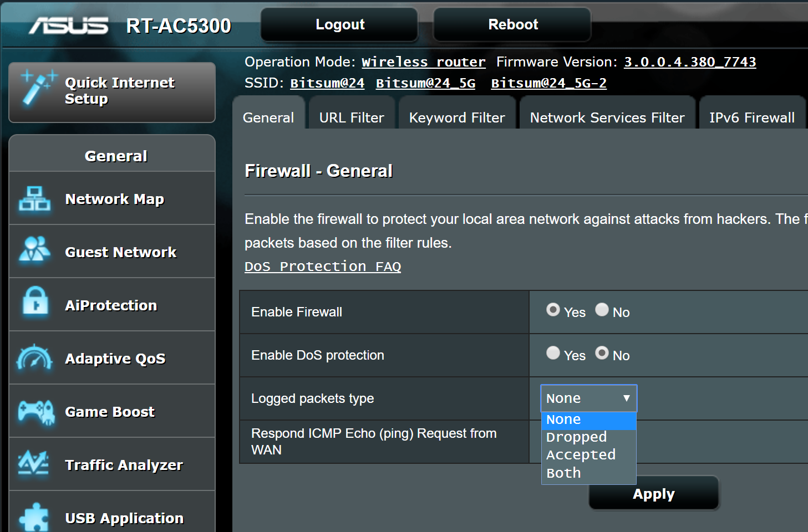Collapse the Logged packets type dropdown

tap(589, 398)
